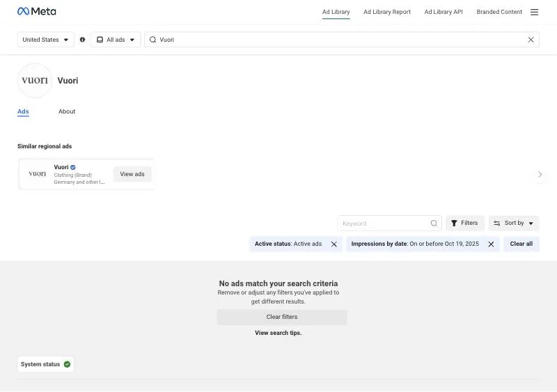Click the magnifier icon in the main search bar
This screenshot has width=557, height=392.
[152, 40]
